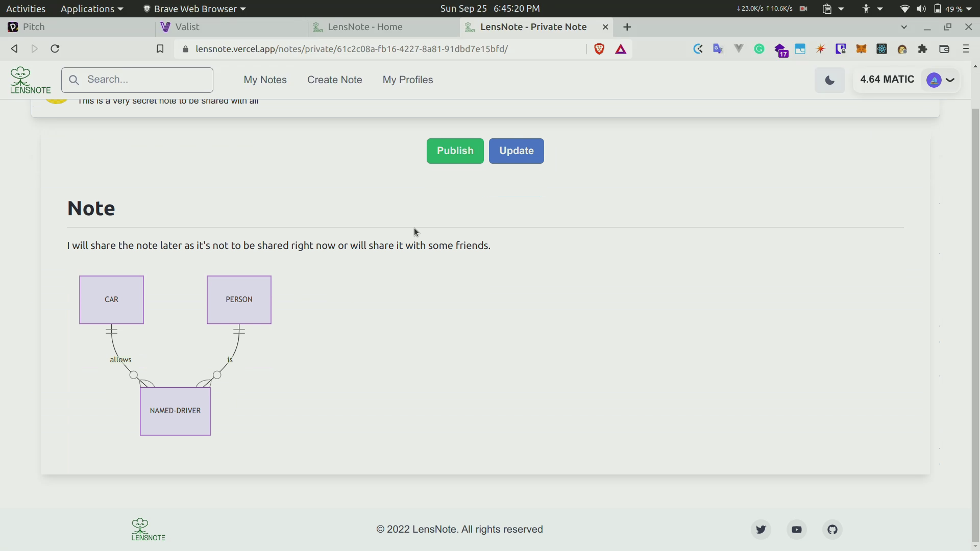This screenshot has height=551, width=980.
Task: Click the PERSON entity box in diagram
Action: point(239,300)
